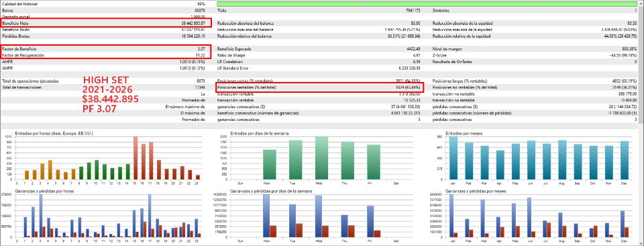Image resolution: width=644 pixels, height=246 pixels.
Task: Select the total trades value 8673
Action: click(201, 81)
